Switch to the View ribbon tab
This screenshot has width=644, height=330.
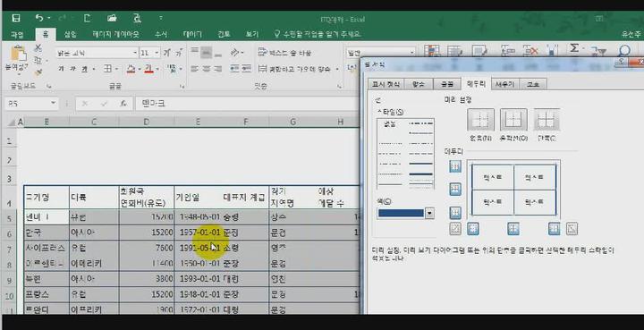tap(251, 34)
